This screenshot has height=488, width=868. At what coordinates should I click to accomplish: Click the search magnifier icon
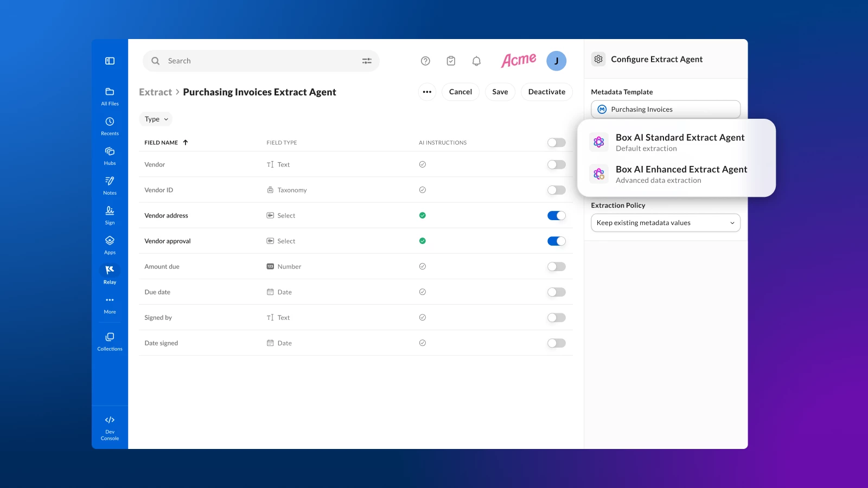point(155,61)
